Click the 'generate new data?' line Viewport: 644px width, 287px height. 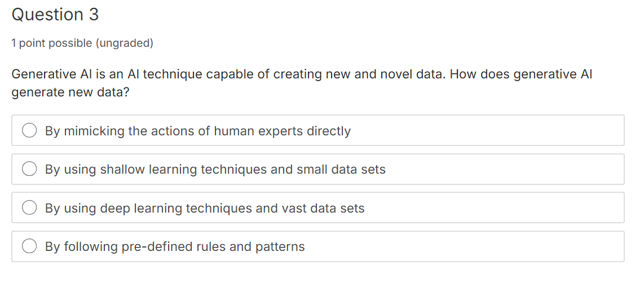pyautogui.click(x=70, y=92)
